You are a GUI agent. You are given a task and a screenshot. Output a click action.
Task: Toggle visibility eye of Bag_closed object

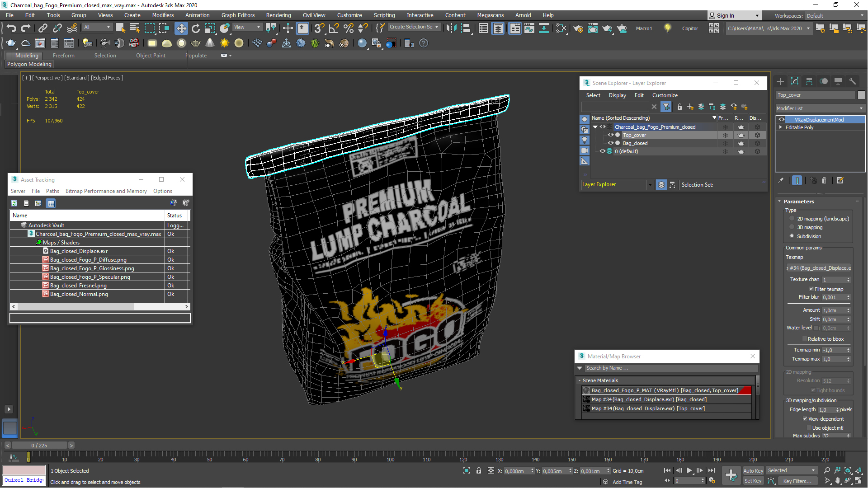(610, 143)
